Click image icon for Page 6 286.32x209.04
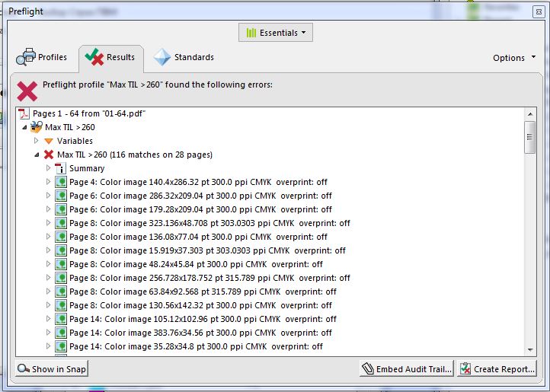The width and height of the screenshot is (550, 392). click(x=61, y=196)
